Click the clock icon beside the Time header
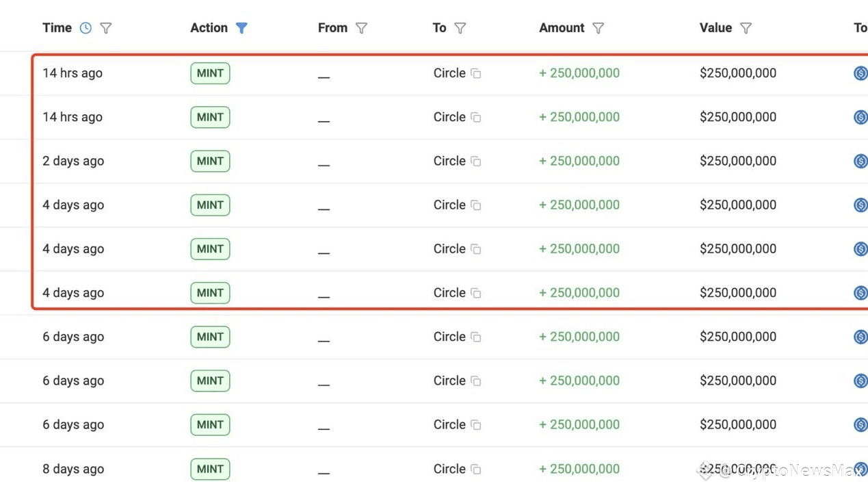 click(85, 27)
